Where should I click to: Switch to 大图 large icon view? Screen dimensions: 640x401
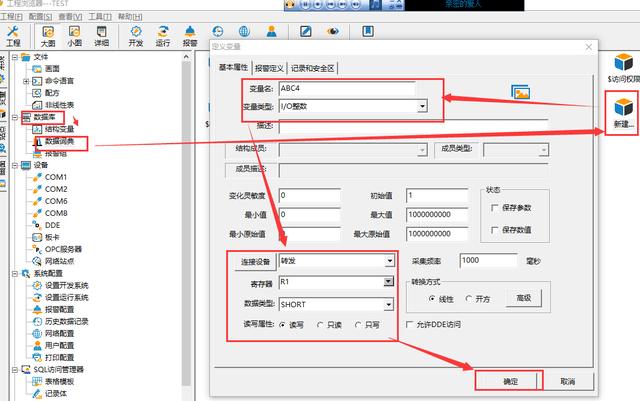(x=48, y=36)
